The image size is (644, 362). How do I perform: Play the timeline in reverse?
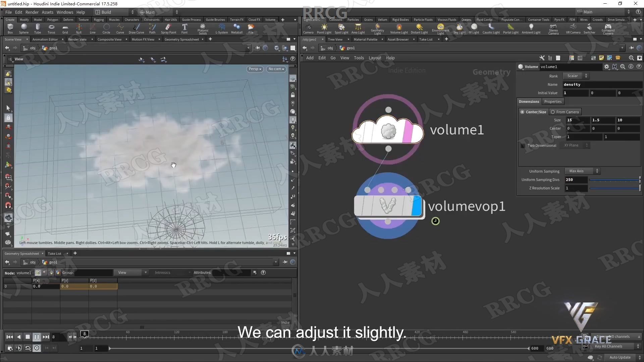point(19,337)
